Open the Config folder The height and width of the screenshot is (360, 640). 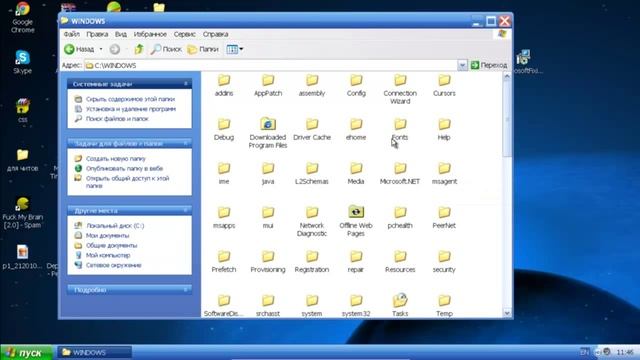[x=356, y=85]
